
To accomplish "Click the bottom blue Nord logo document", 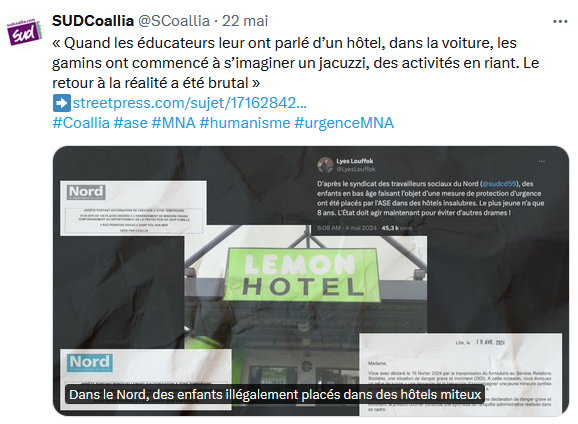I will coord(146,379).
